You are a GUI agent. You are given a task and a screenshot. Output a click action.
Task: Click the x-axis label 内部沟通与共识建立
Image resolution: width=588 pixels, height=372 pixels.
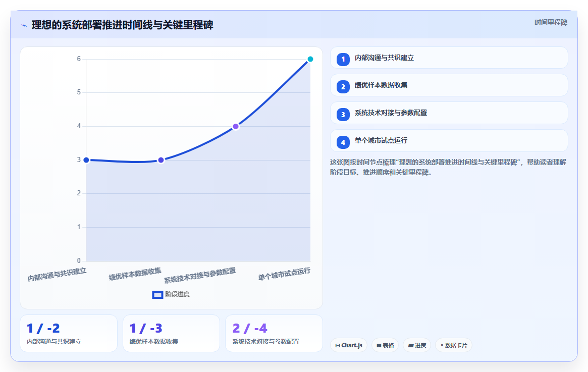coord(57,275)
